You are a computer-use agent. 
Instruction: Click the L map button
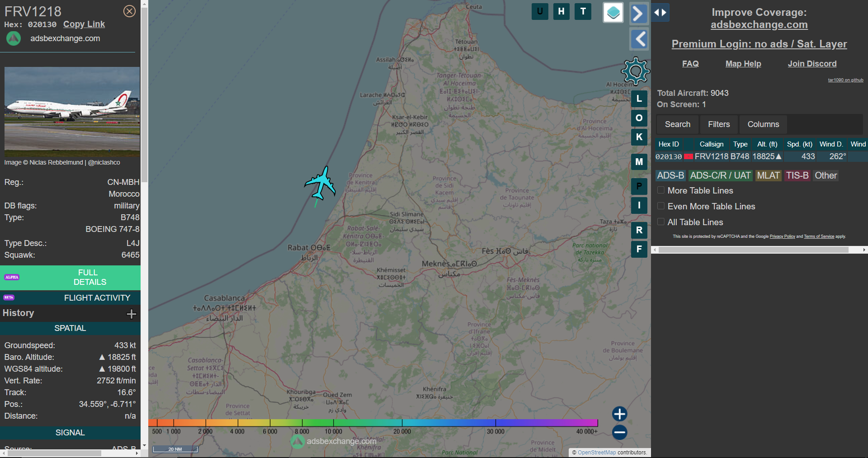(639, 98)
